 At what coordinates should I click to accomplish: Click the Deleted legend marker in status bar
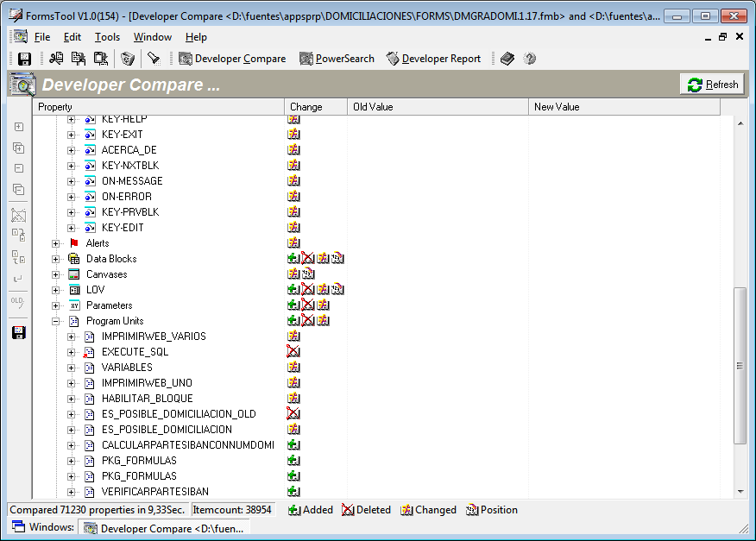pos(349,510)
